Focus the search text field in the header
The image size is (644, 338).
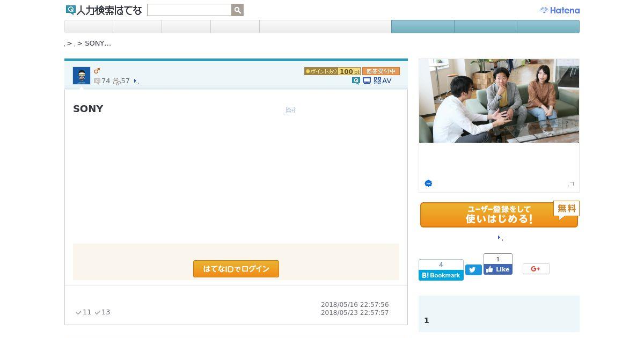189,10
